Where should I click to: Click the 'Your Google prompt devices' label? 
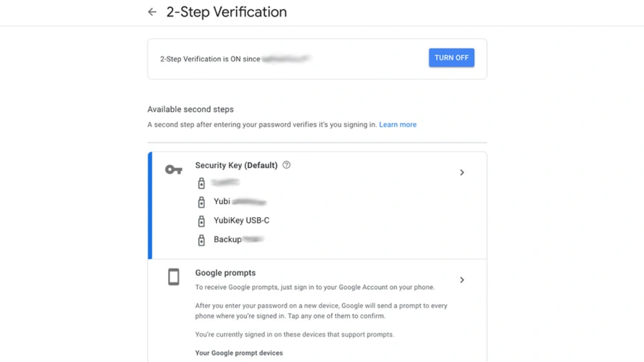tap(239, 353)
